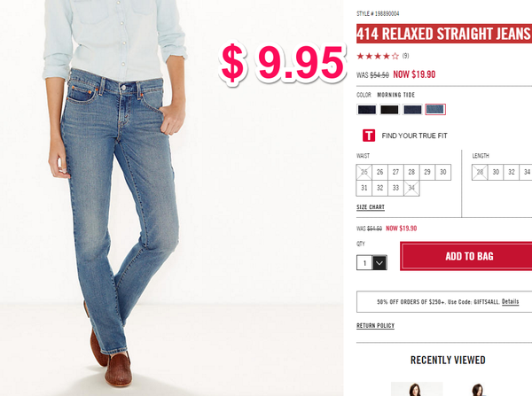Open Details for the GIFTS4ALL promo

point(511,301)
